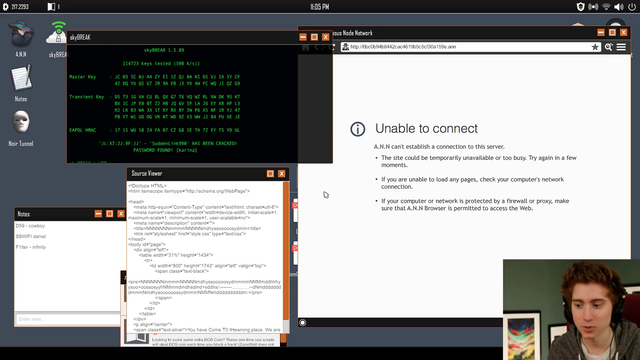Screen dimensions: 640x360
Task: Click the browser home icon
Action: 305,47
